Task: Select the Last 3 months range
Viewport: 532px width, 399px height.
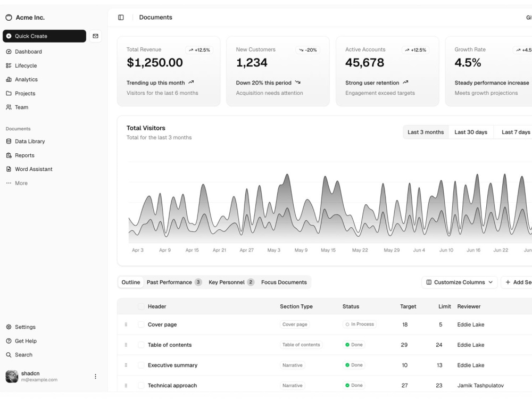Action: point(426,132)
